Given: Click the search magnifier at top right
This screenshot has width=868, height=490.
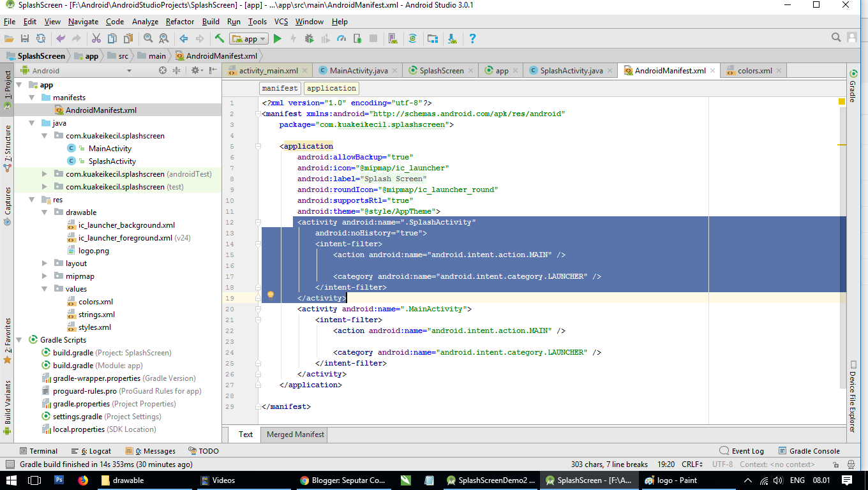Looking at the screenshot, I should tap(836, 37).
